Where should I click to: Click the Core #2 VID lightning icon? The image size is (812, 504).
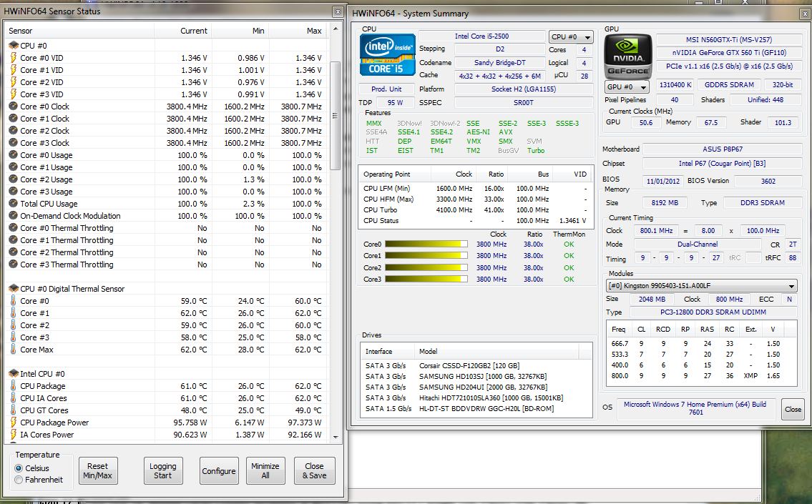[14, 81]
